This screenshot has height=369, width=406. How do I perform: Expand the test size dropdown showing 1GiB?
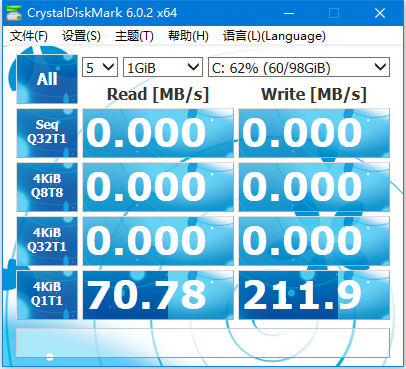pyautogui.click(x=163, y=68)
